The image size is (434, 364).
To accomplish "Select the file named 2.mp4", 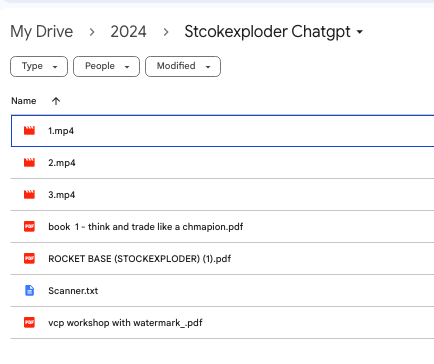I will tap(62, 163).
